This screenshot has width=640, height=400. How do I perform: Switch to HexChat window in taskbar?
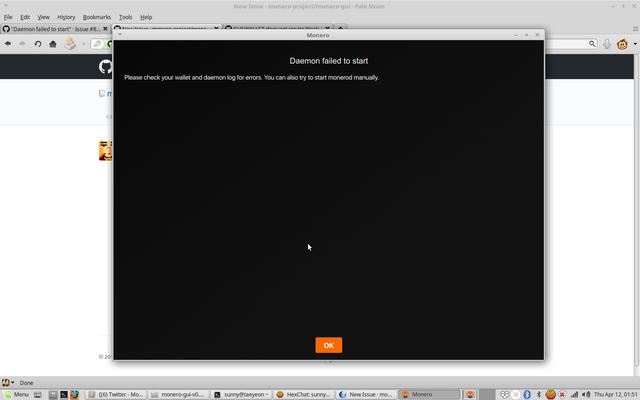304,394
